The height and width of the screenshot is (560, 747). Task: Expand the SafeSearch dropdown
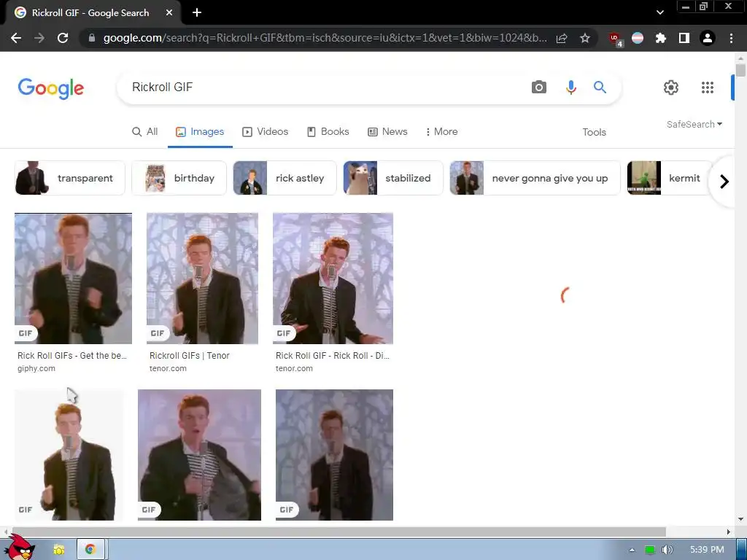(x=694, y=124)
